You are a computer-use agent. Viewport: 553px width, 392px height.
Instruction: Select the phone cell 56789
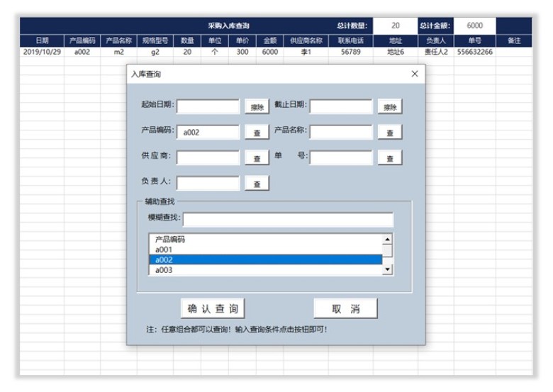pyautogui.click(x=351, y=52)
